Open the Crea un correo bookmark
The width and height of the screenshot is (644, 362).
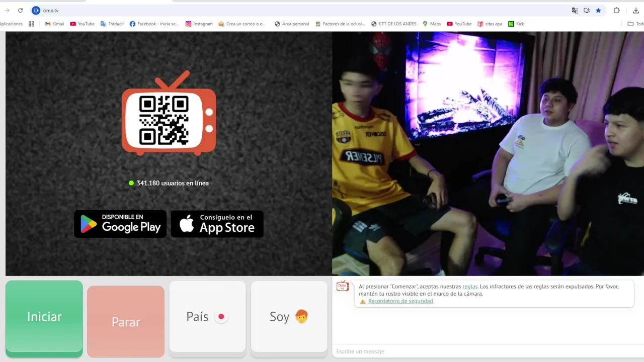(242, 24)
